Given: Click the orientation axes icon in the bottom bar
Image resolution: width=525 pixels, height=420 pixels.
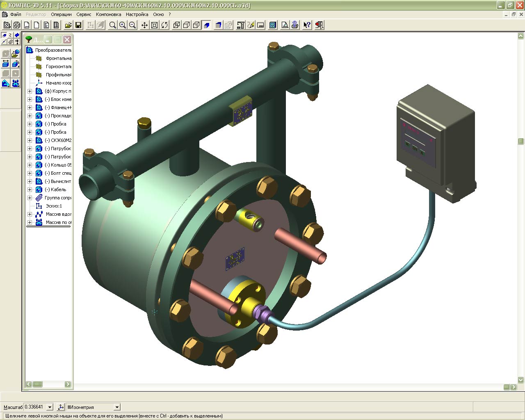Looking at the screenshot, I should 61,407.
